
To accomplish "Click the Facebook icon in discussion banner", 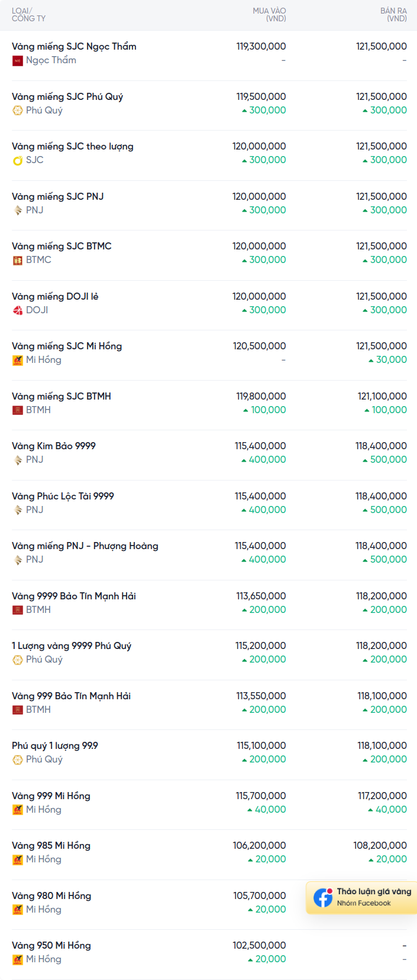I will (323, 897).
